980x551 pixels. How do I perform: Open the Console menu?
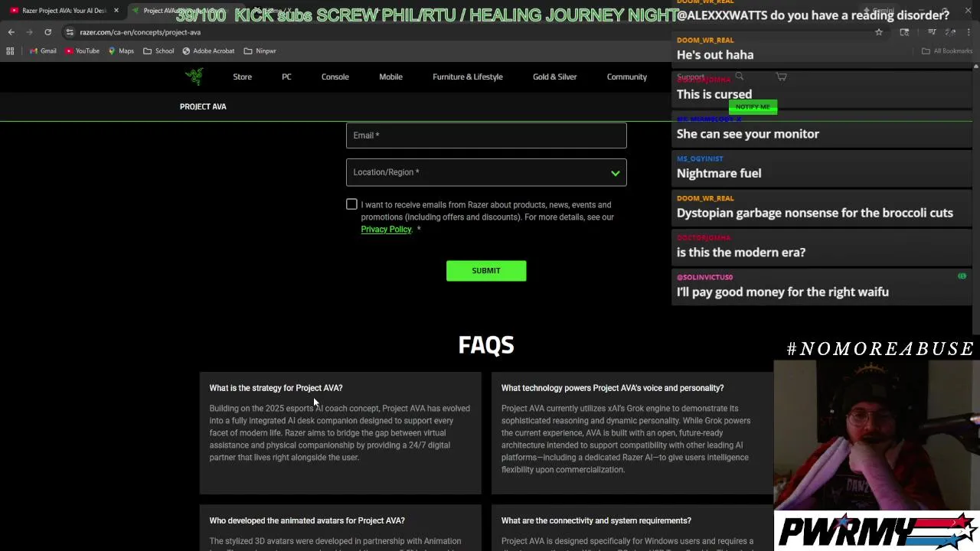coord(335,77)
